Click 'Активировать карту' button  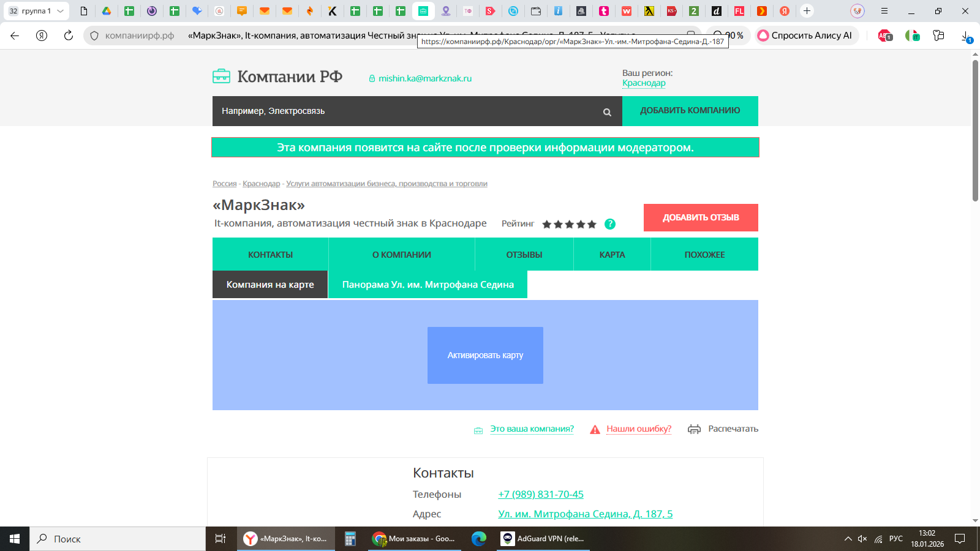(x=485, y=355)
